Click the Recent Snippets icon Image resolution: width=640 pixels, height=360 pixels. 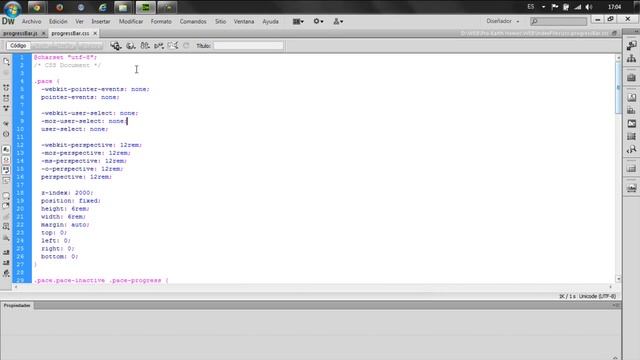pos(6,227)
